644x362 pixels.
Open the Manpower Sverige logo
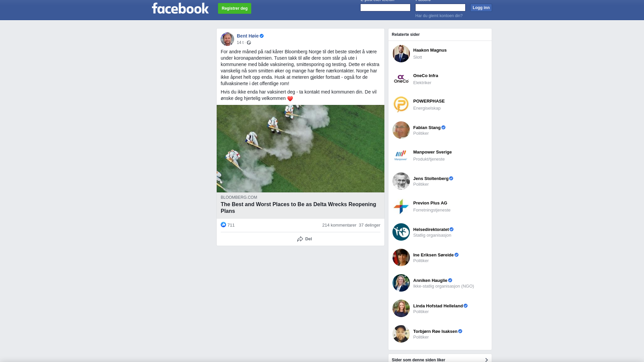click(401, 156)
